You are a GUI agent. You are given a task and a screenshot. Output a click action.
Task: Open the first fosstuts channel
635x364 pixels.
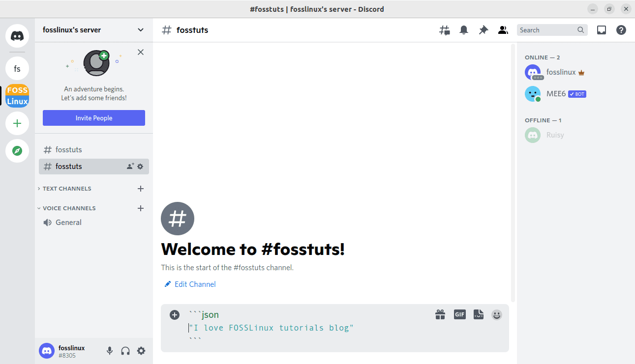[94, 150]
